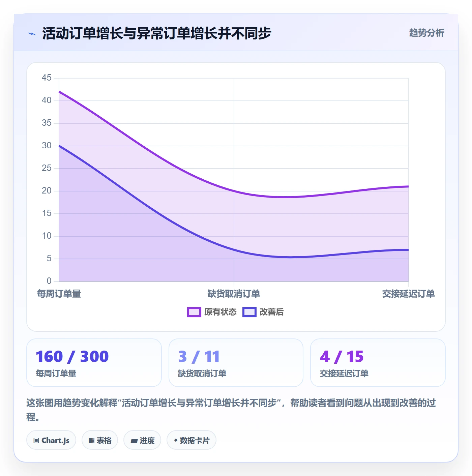
Task: Open the 4 / 15 交接延迟订单 card
Action: 378,363
